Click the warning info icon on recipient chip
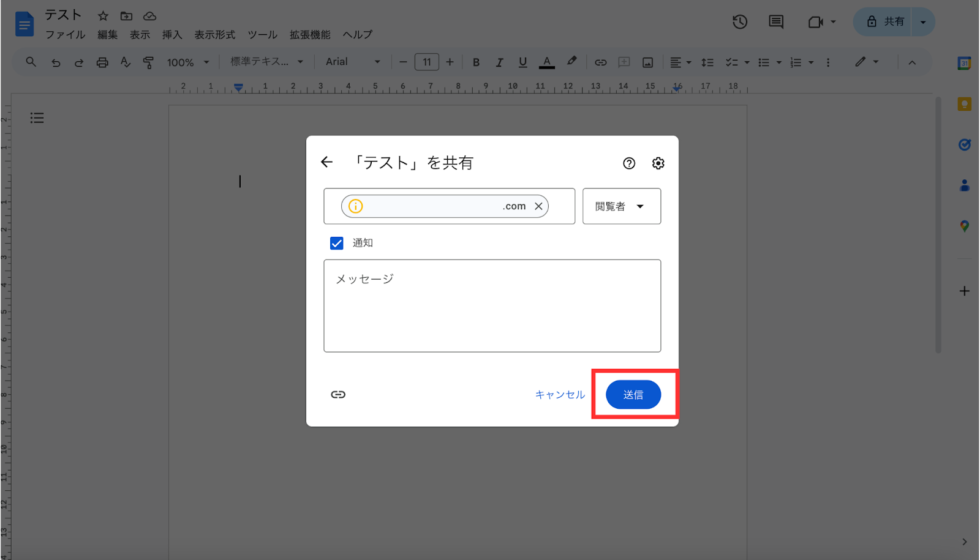Viewport: 980px width, 560px height. [x=356, y=206]
